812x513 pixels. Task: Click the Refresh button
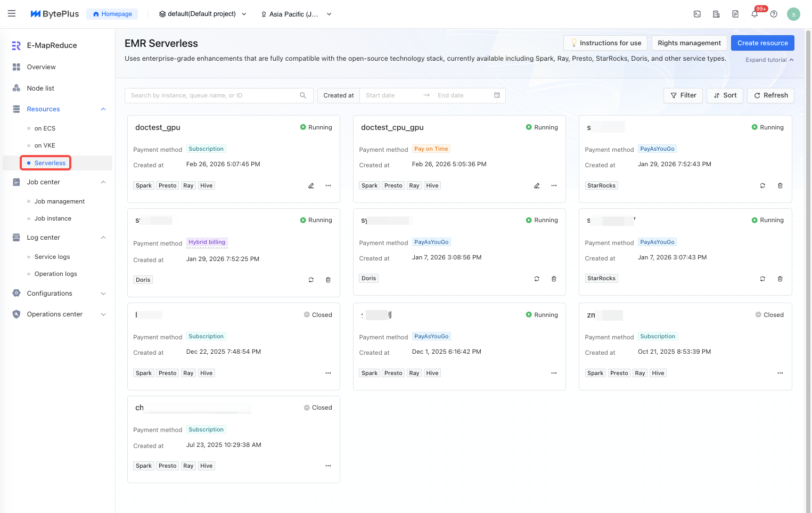(770, 95)
